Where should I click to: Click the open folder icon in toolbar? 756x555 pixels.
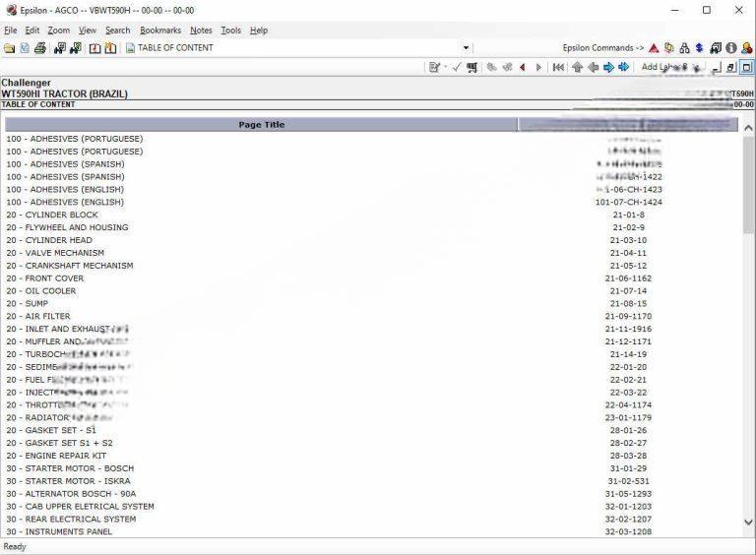(9, 48)
